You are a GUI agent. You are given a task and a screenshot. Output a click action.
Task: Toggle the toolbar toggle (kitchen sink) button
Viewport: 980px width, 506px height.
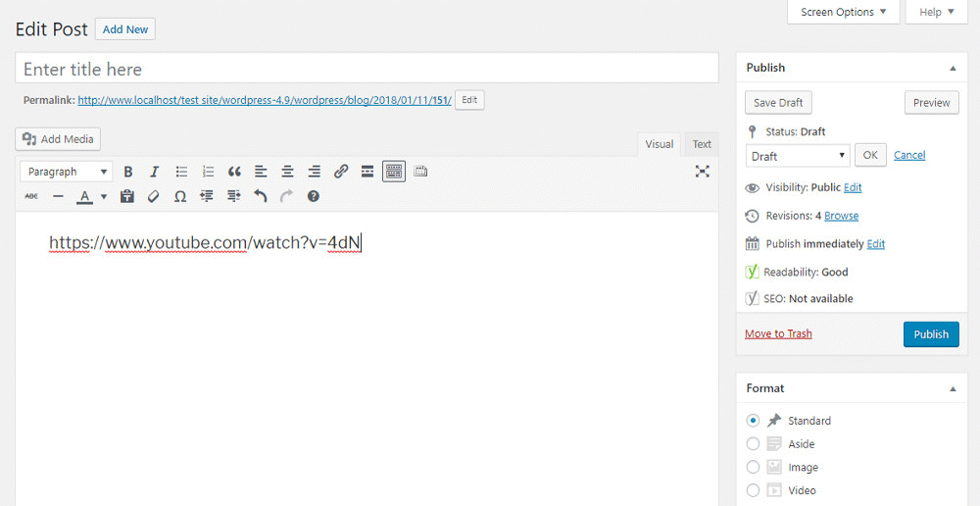[394, 172]
